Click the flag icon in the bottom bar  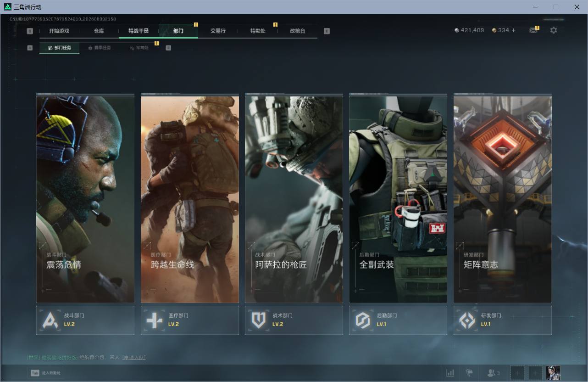pos(469,373)
